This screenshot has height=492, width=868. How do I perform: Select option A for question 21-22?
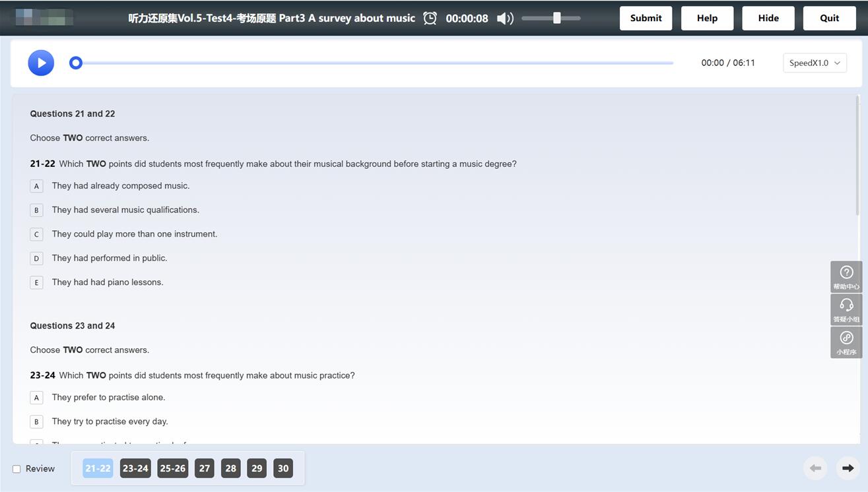[36, 186]
